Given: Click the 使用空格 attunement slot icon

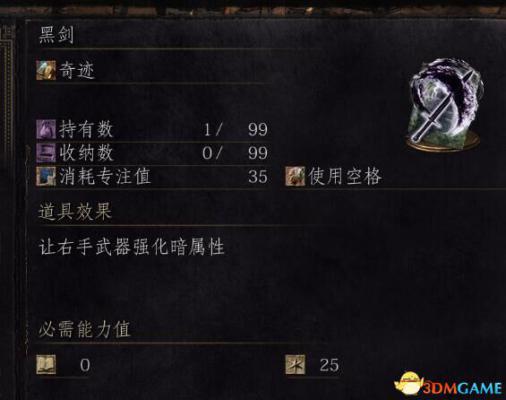Looking at the screenshot, I should tap(295, 176).
